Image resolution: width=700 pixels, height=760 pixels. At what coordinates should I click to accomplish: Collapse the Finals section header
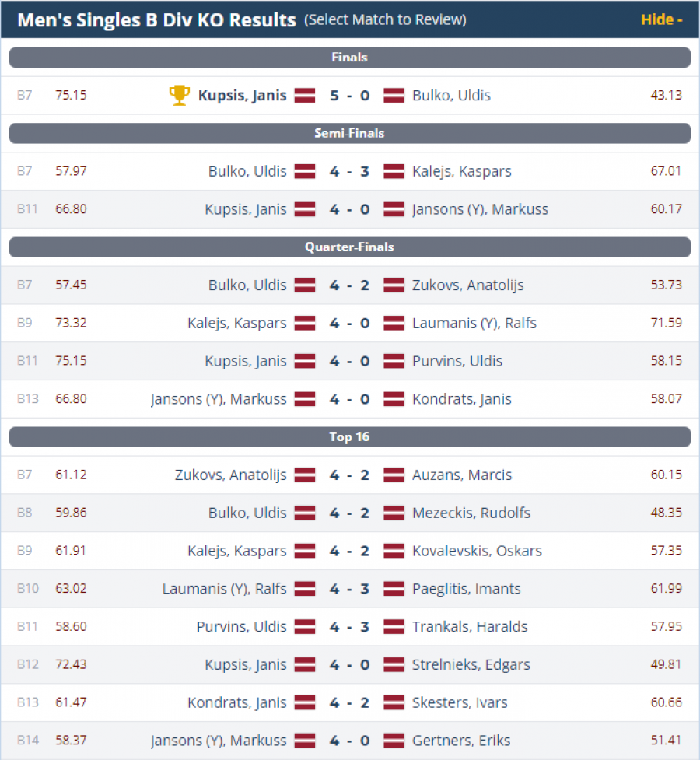pyautogui.click(x=350, y=58)
